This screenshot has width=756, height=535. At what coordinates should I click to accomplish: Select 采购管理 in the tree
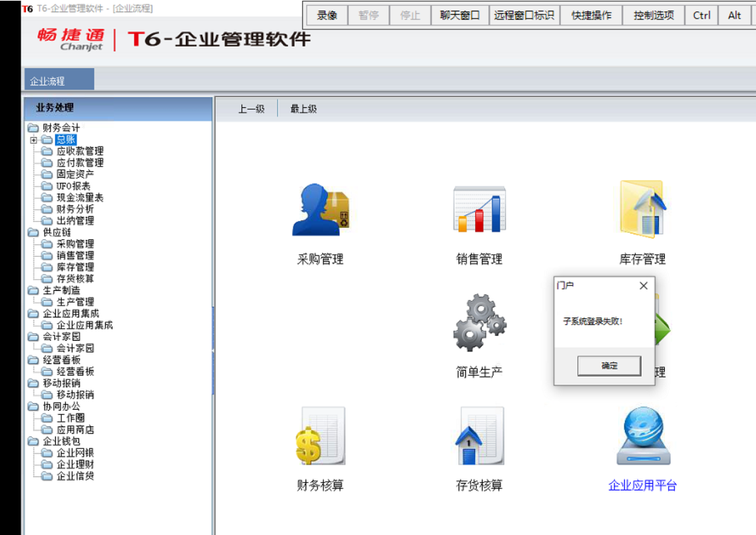[x=75, y=244]
